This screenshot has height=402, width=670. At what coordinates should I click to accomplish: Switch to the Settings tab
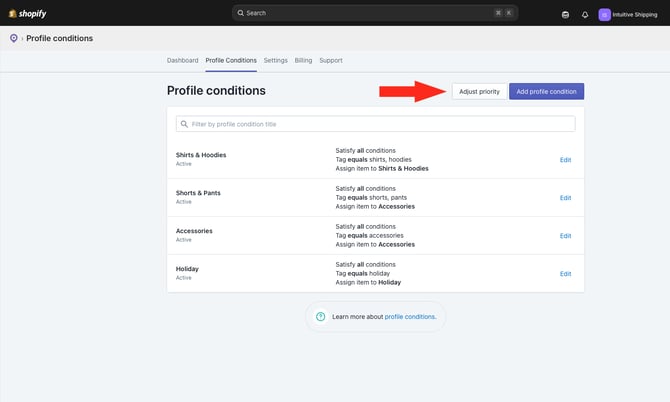click(x=276, y=60)
